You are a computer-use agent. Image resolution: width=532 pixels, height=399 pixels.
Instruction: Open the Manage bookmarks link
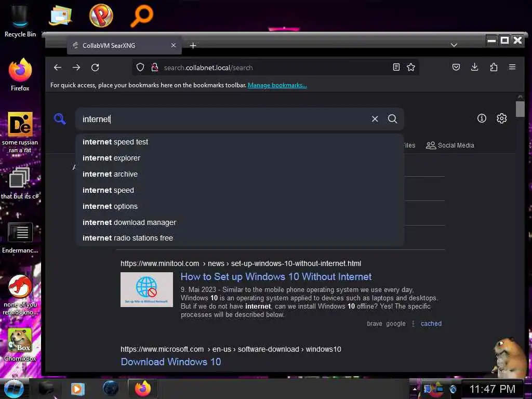(x=277, y=85)
